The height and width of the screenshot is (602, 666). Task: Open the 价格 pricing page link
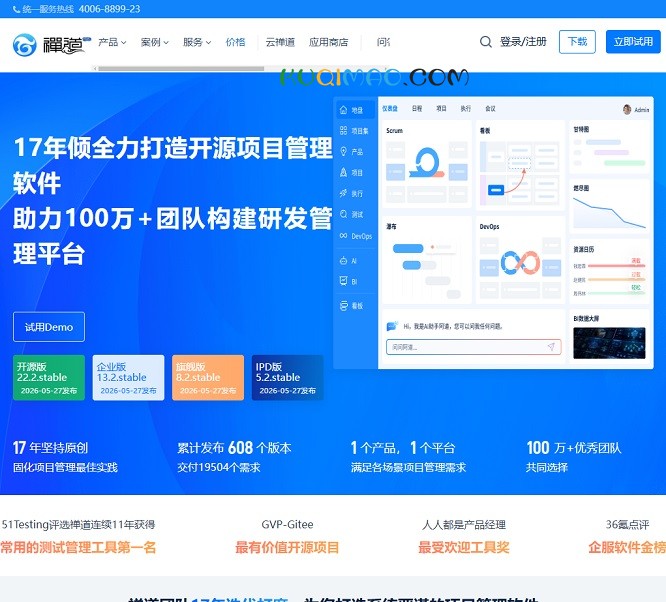(235, 42)
